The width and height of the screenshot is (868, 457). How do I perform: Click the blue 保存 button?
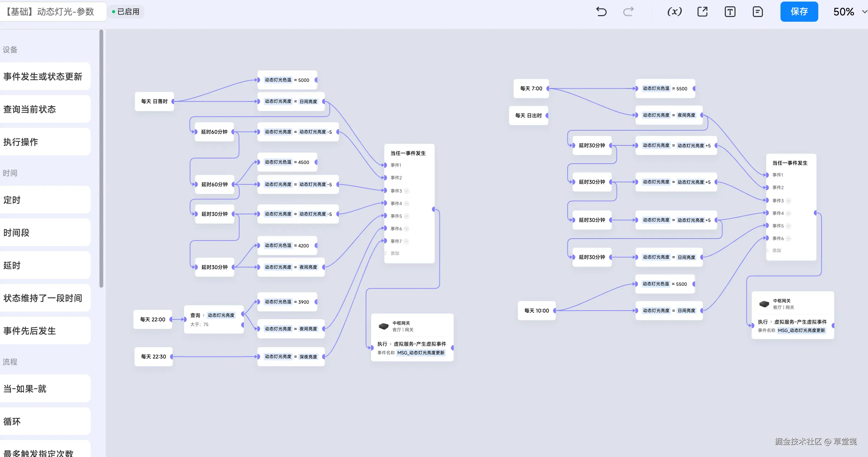tap(798, 12)
